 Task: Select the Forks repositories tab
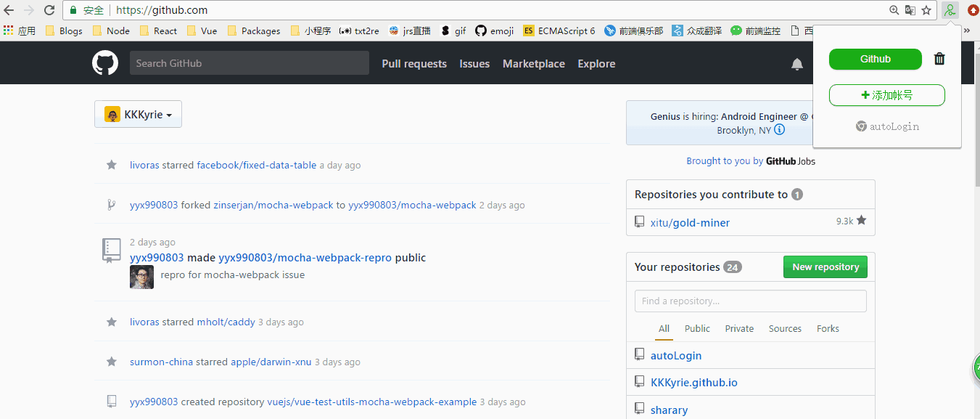[x=828, y=328]
